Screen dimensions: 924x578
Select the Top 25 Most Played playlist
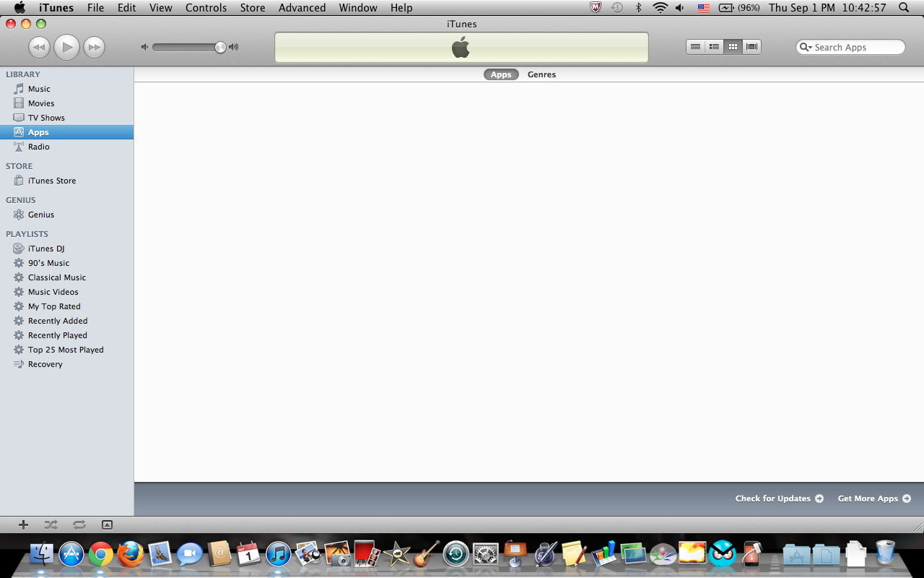pyautogui.click(x=66, y=350)
